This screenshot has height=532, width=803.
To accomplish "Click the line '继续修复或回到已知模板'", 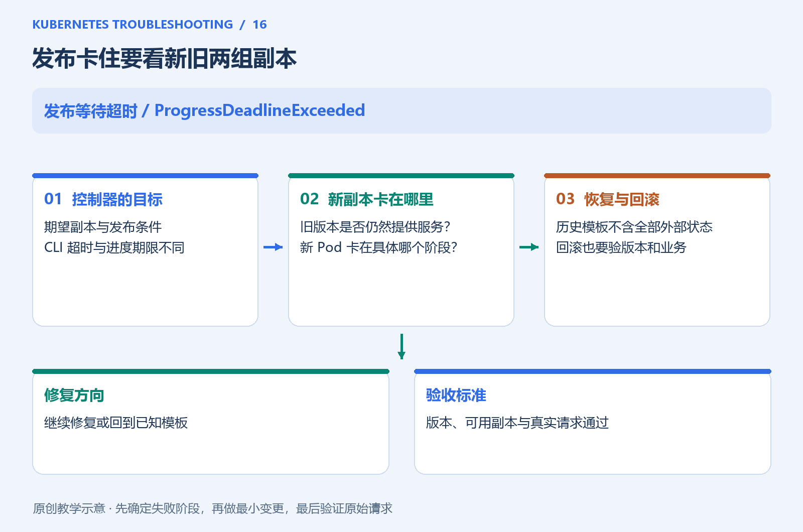I will 116,423.
